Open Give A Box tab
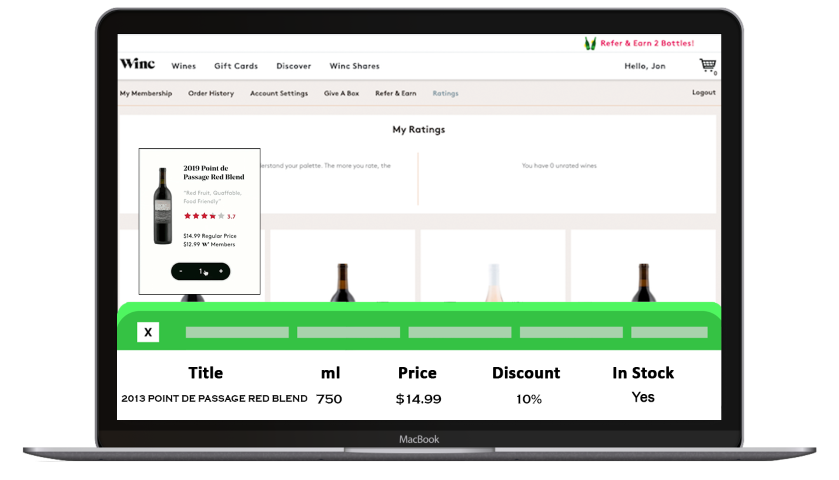Image resolution: width=839 pixels, height=480 pixels. click(341, 93)
